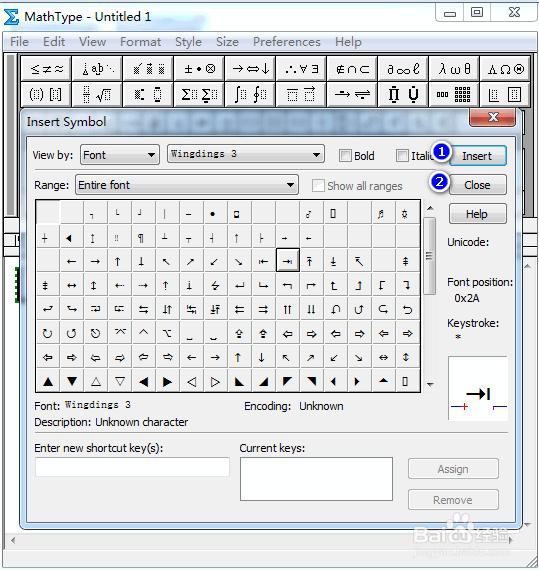Image resolution: width=539 pixels, height=570 pixels.
Task: Select solid down triangle symbol in grid
Action: click(72, 381)
